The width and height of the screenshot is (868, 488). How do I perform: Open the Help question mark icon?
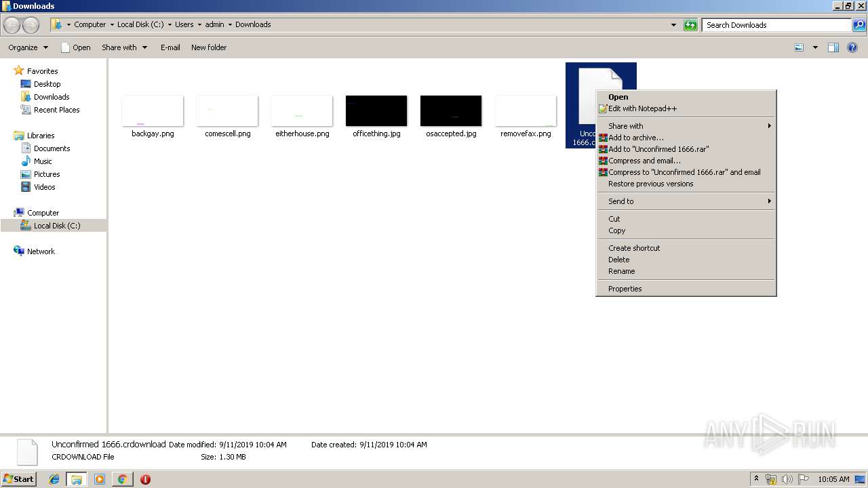pyautogui.click(x=852, y=47)
